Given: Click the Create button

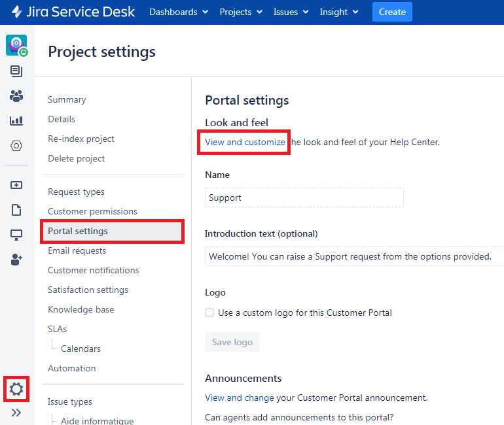Looking at the screenshot, I should click(392, 12).
